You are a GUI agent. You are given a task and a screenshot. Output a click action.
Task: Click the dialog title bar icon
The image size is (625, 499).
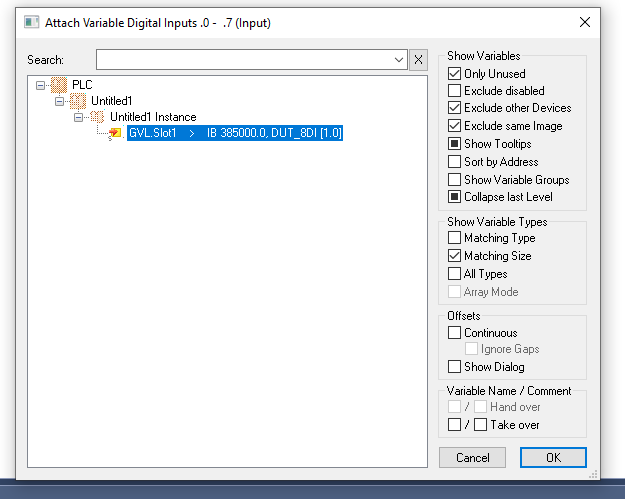coord(31,22)
